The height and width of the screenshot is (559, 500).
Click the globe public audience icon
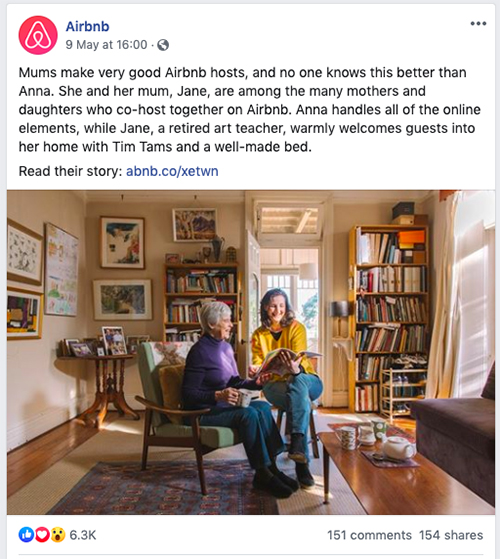click(x=163, y=45)
